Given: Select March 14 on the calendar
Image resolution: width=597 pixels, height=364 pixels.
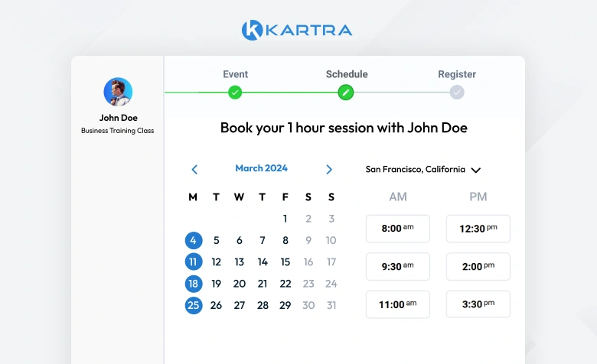Looking at the screenshot, I should pos(263,262).
